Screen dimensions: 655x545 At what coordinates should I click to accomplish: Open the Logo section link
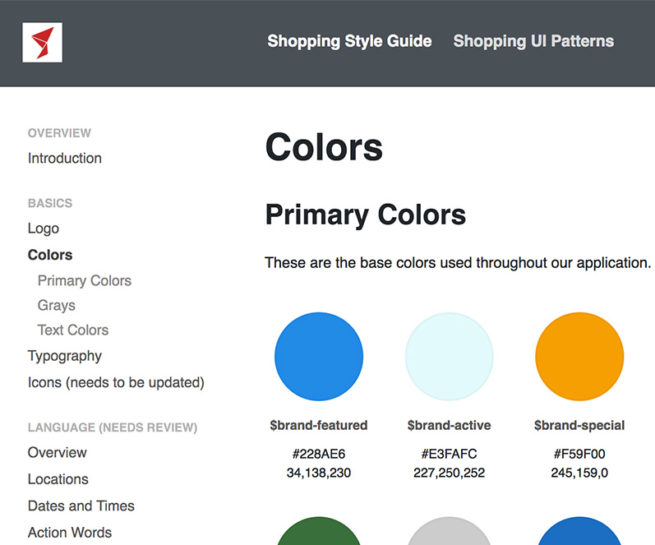[43, 228]
